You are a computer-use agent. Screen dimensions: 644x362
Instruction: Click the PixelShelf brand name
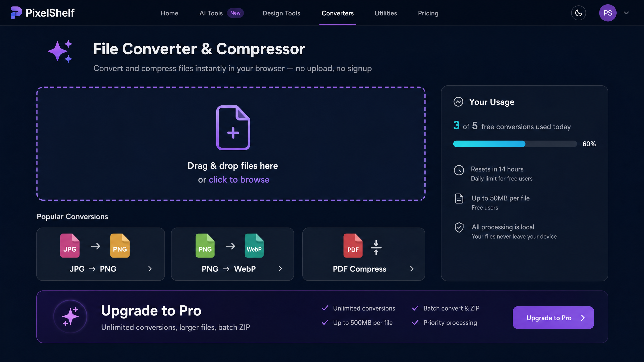point(50,13)
